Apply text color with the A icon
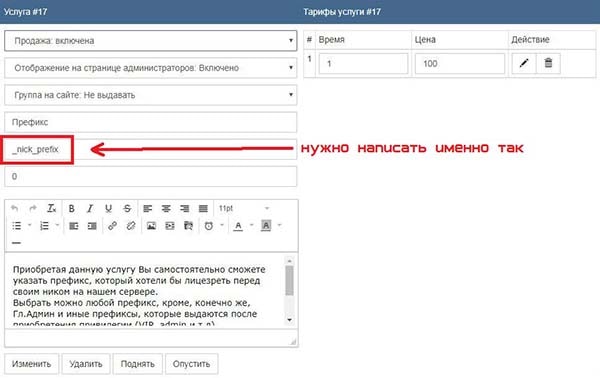 pyautogui.click(x=238, y=226)
